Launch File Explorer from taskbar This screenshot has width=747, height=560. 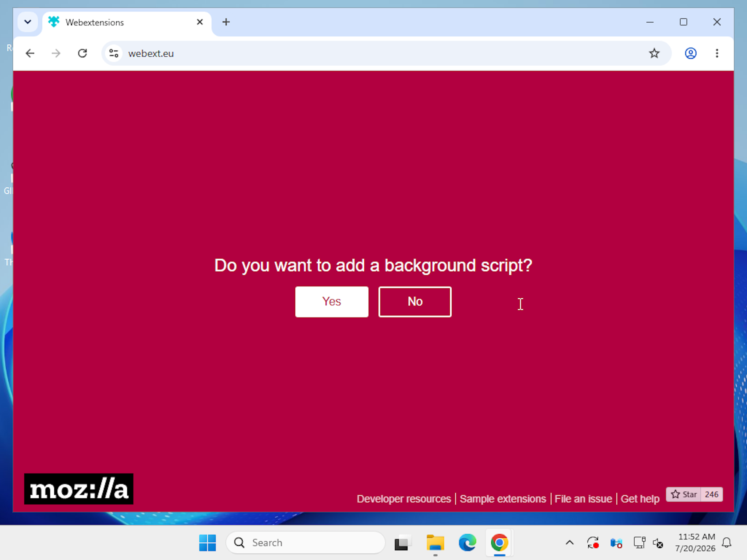(x=435, y=542)
